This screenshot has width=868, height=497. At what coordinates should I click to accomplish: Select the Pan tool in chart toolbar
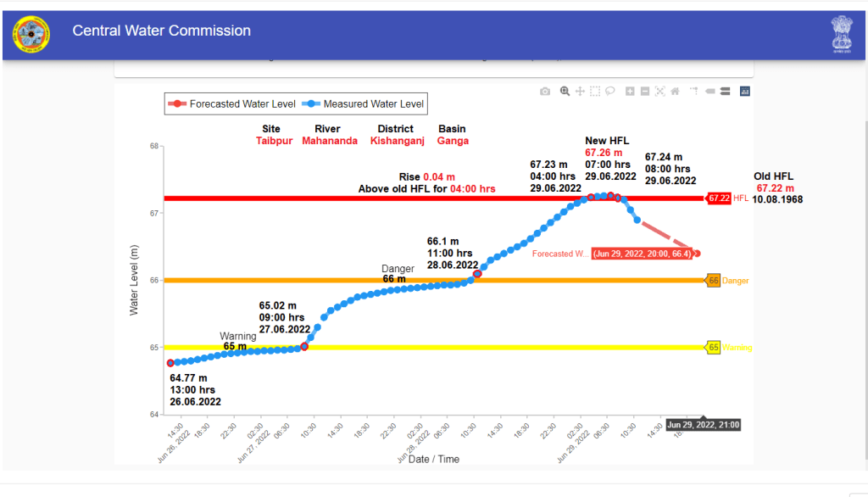click(580, 92)
